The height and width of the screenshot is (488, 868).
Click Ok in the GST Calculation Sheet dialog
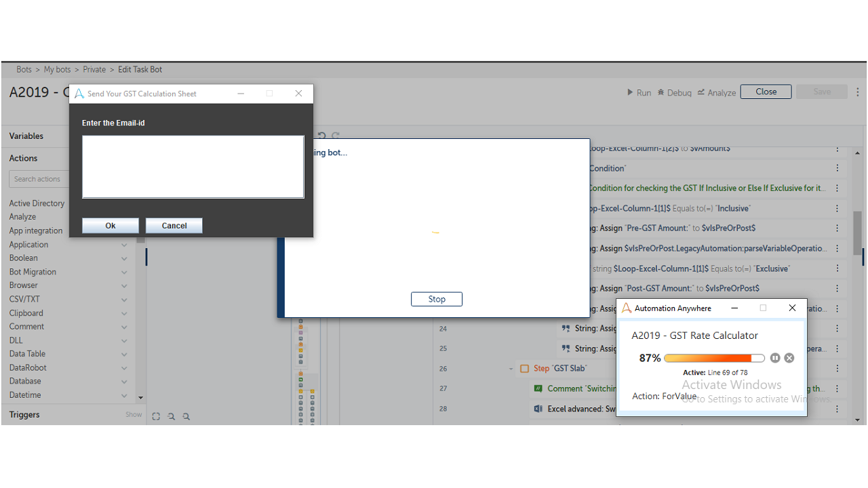pos(111,226)
